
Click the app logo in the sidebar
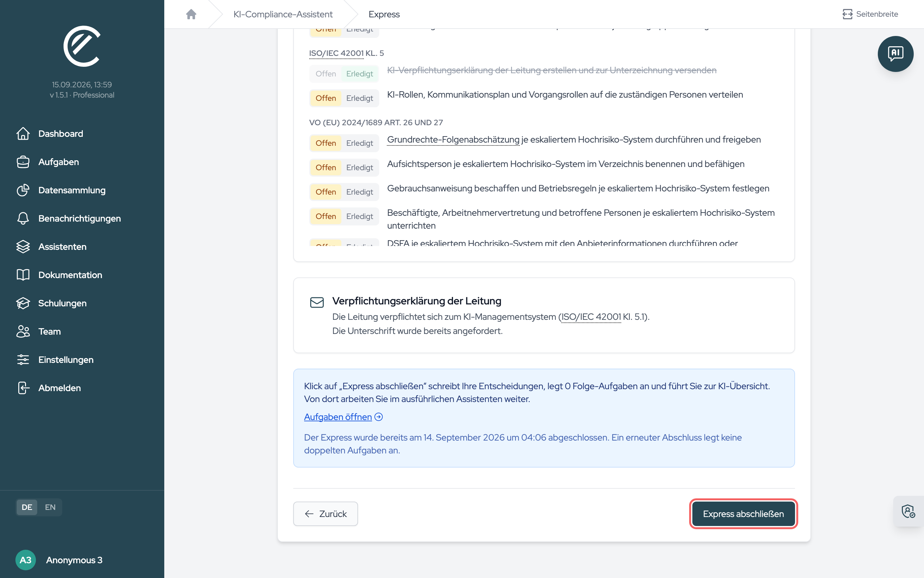point(82,46)
